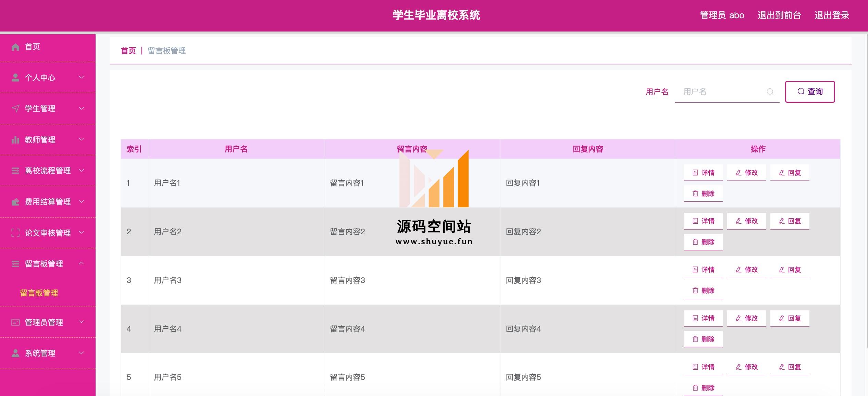Expand the 费用结算管理 chevron
Image resolution: width=868 pixels, height=396 pixels.
(82, 201)
